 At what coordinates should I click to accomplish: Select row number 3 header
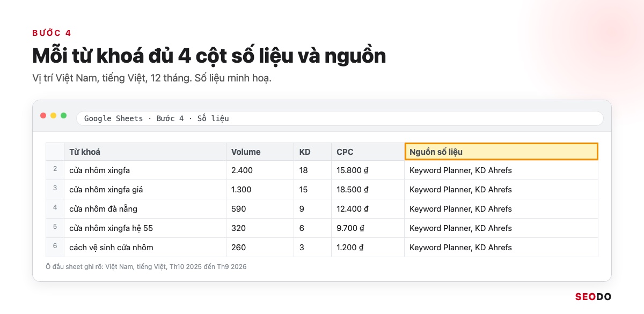click(55, 190)
